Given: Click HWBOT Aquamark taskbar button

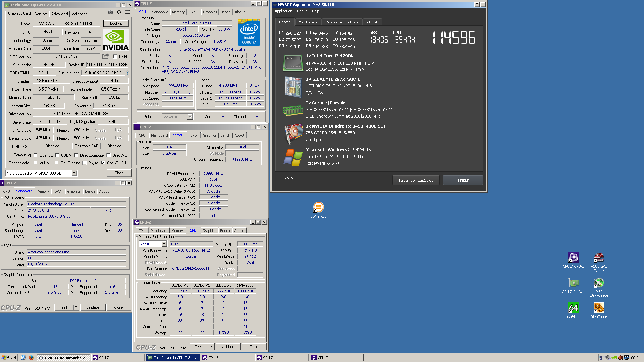Looking at the screenshot, I should click(x=63, y=358).
